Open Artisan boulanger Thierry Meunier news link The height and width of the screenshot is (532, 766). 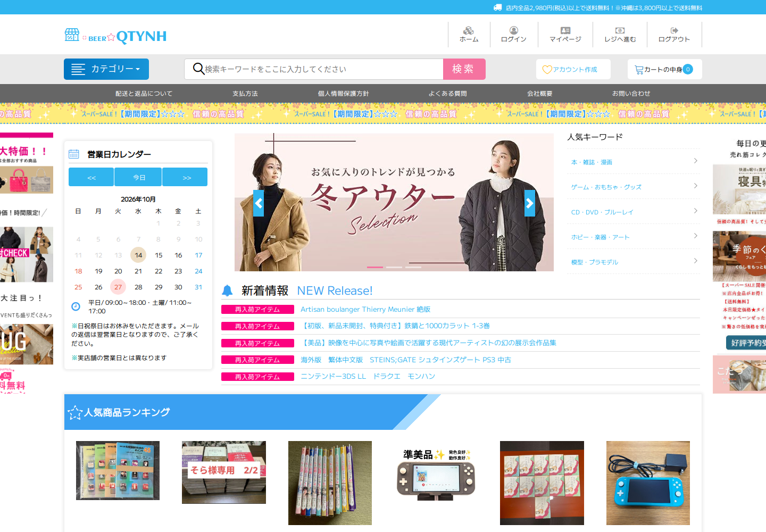pyautogui.click(x=365, y=309)
